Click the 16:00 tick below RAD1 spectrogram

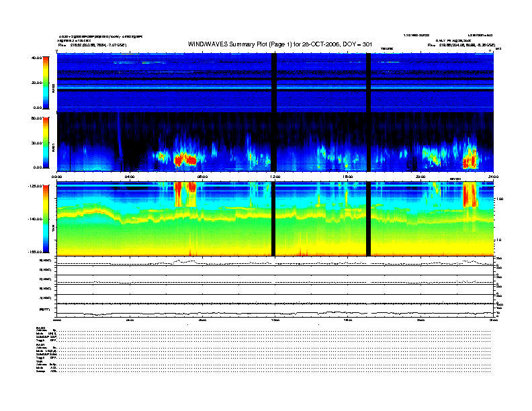click(x=348, y=177)
